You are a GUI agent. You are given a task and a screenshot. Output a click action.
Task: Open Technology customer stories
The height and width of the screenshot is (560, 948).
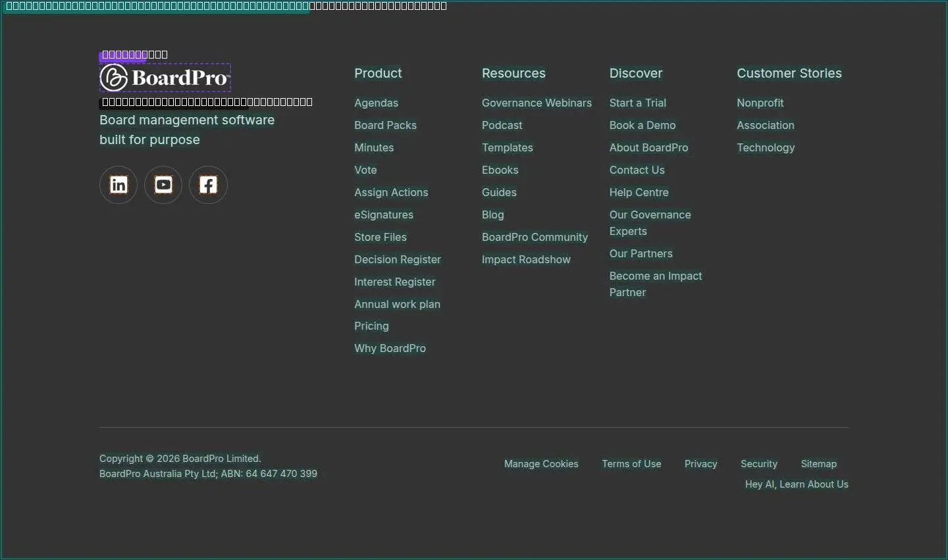tap(766, 147)
